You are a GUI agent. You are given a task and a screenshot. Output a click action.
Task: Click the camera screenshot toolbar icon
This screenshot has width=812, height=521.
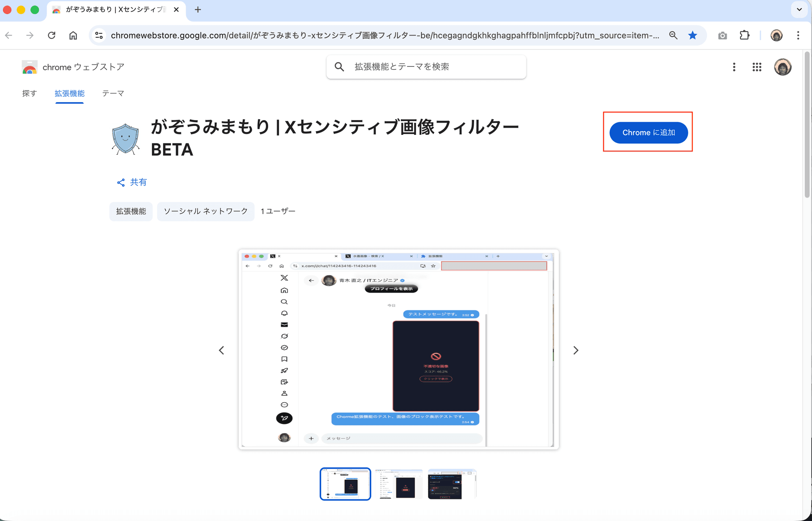pos(722,36)
